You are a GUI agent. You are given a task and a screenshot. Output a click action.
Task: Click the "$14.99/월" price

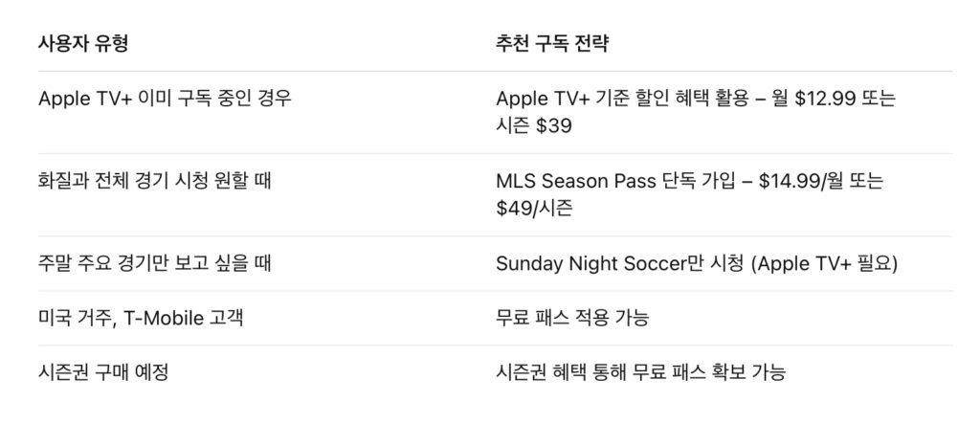pos(798,180)
